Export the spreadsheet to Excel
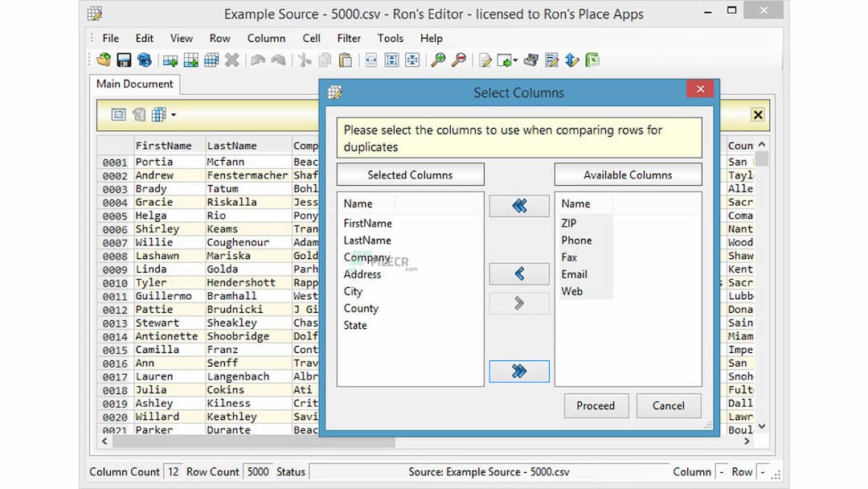The image size is (868, 489). point(593,60)
